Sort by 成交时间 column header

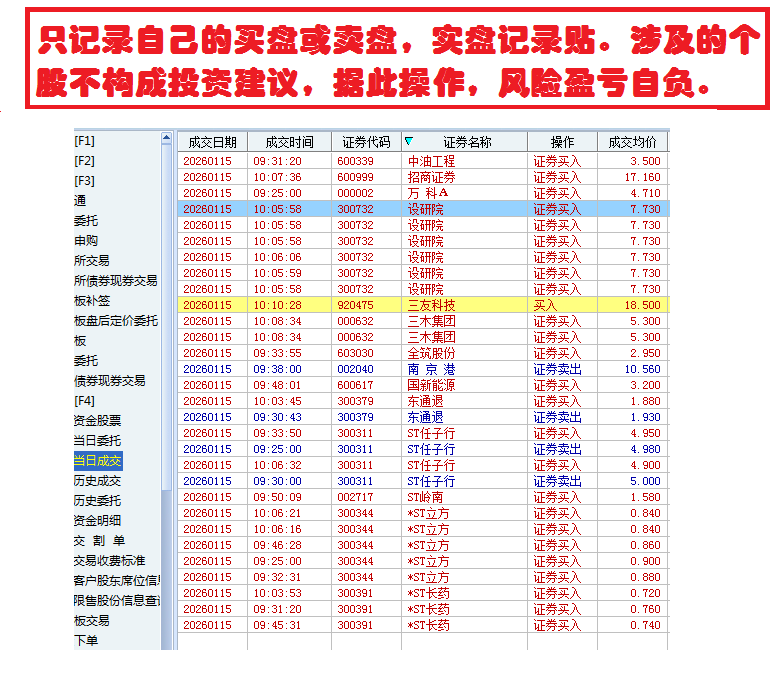point(290,142)
